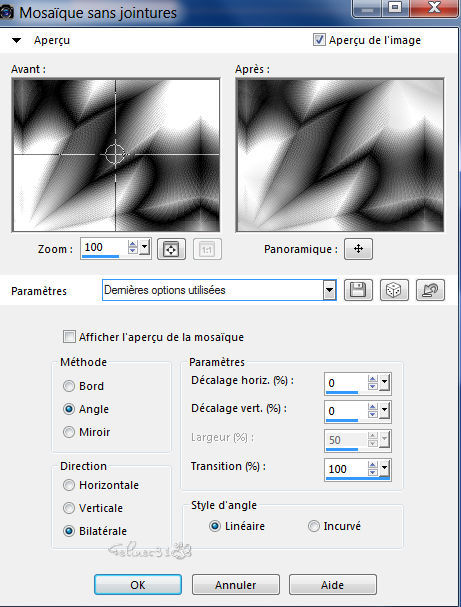The image size is (461, 607).
Task: Choose the Horizontale direction option
Action: click(69, 485)
